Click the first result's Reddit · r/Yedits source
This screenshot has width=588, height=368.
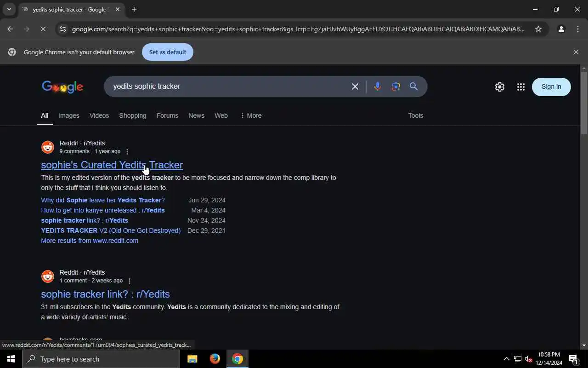click(82, 143)
